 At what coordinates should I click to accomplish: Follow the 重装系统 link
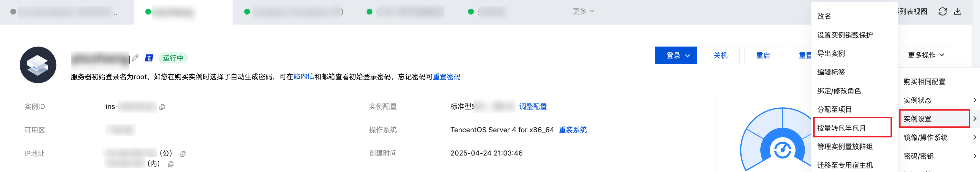pos(573,130)
